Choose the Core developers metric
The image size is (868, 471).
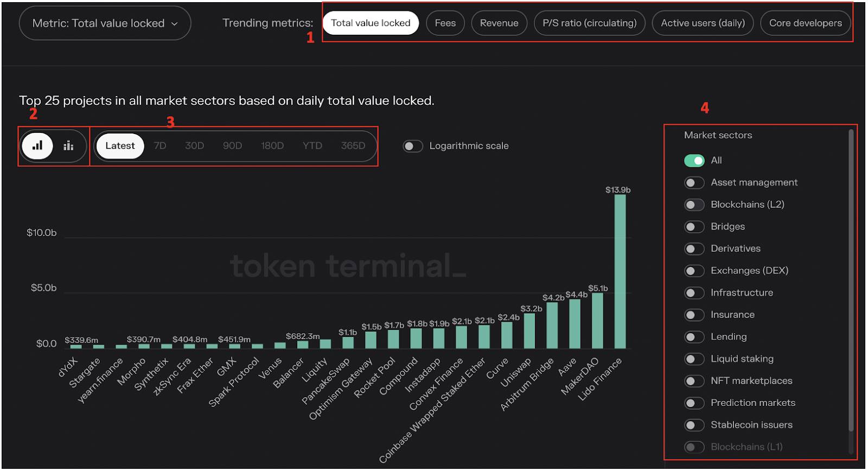point(806,23)
